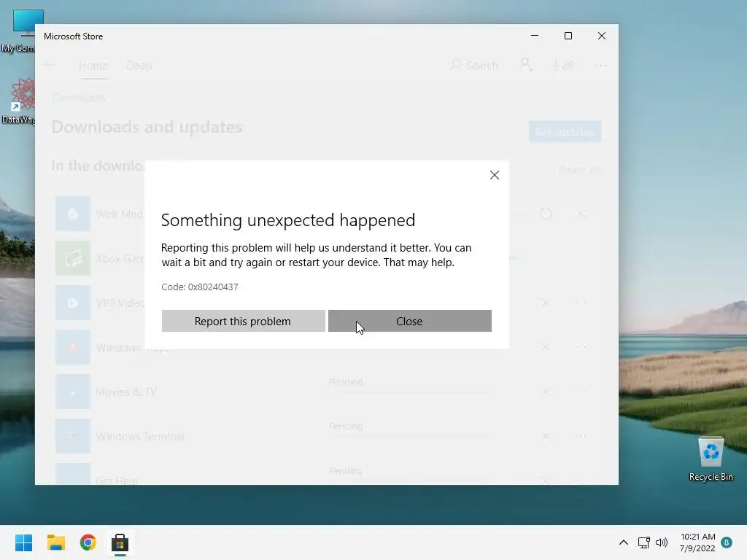Click the Close button in the error dialog

[410, 321]
